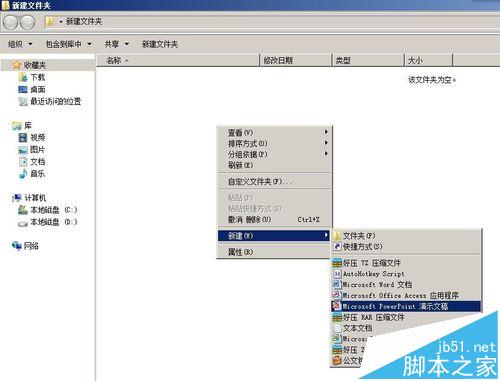500x381 pixels.
Task: Open the 包含到库中 dropdown
Action: [x=68, y=44]
